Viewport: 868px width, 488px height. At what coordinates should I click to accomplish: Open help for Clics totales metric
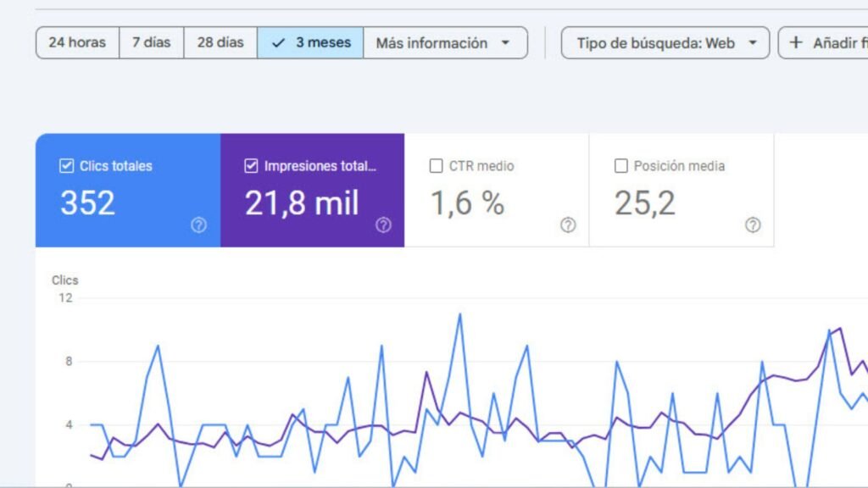pos(198,225)
